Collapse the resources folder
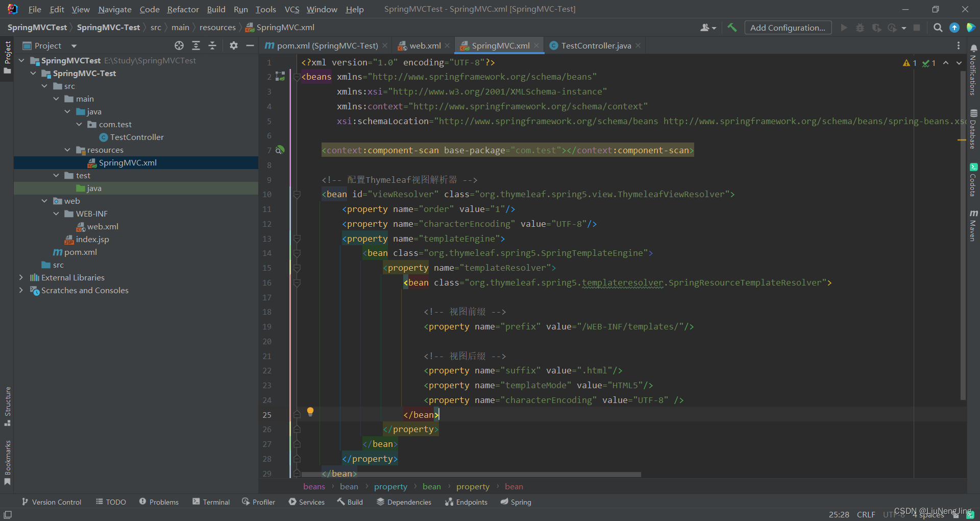The image size is (980, 521). pos(68,150)
